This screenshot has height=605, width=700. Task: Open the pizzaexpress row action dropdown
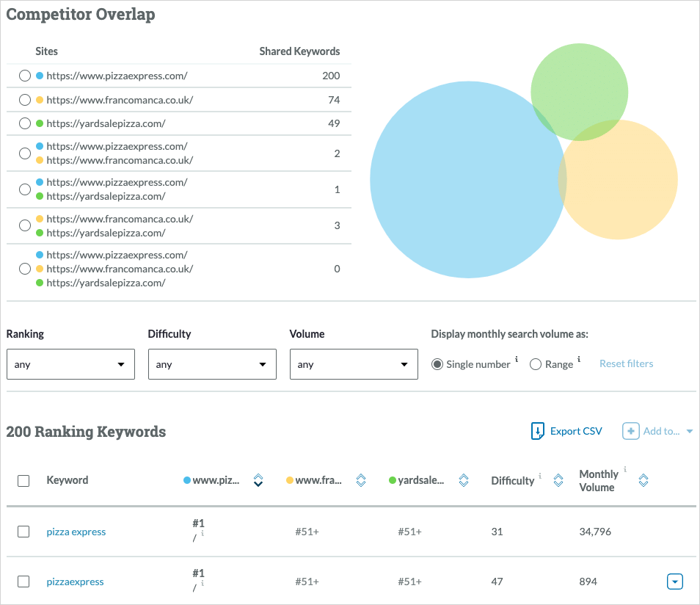click(x=674, y=582)
